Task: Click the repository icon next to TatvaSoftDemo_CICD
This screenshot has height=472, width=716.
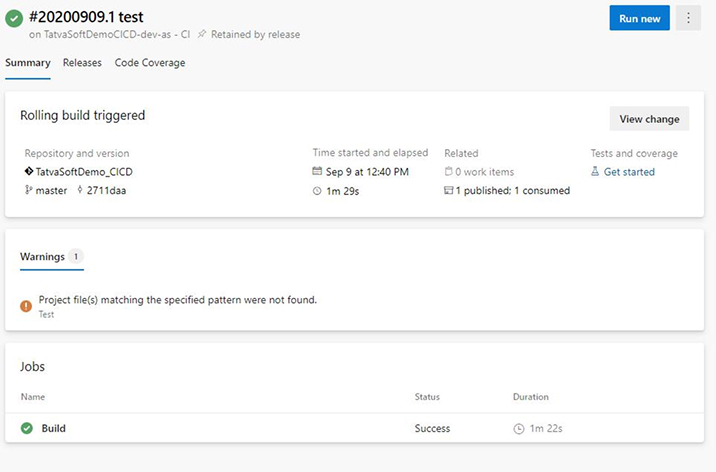Action: pos(28,172)
